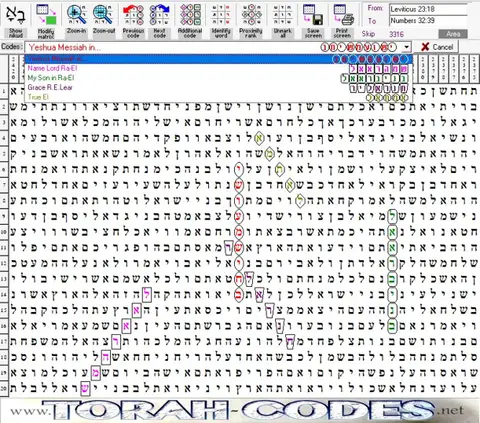The height and width of the screenshot is (423, 480).
Task: Click the Zoom-in magnifier
Action: [76, 20]
